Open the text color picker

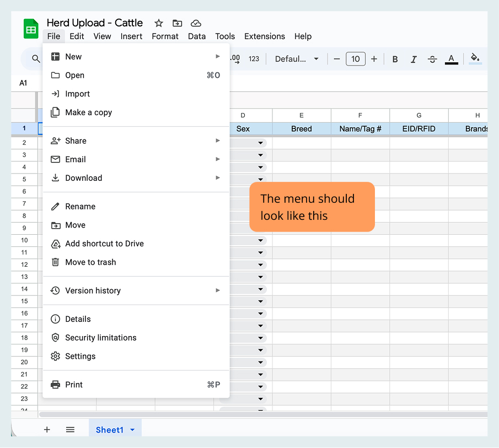pos(451,59)
